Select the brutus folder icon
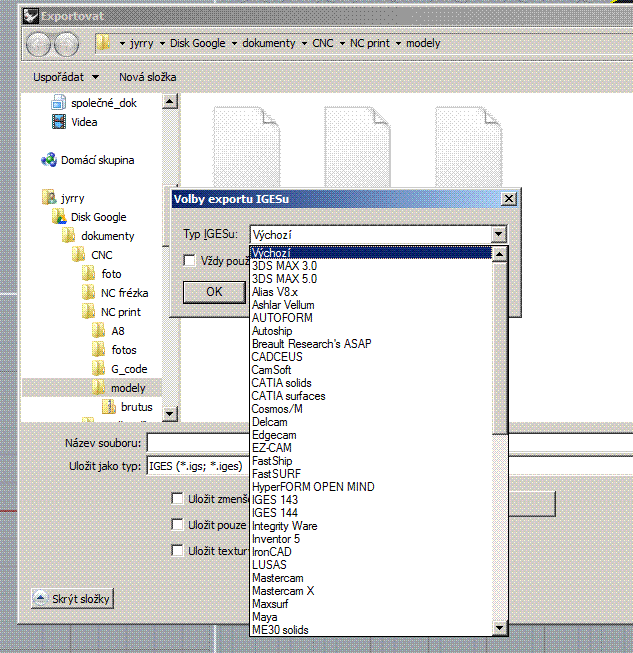The height and width of the screenshot is (653, 633). [x=109, y=407]
